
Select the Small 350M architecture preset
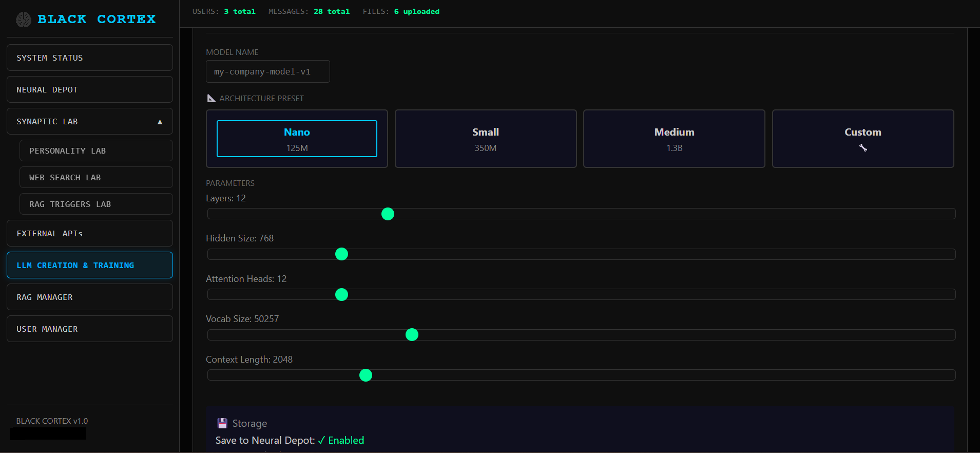[485, 139]
